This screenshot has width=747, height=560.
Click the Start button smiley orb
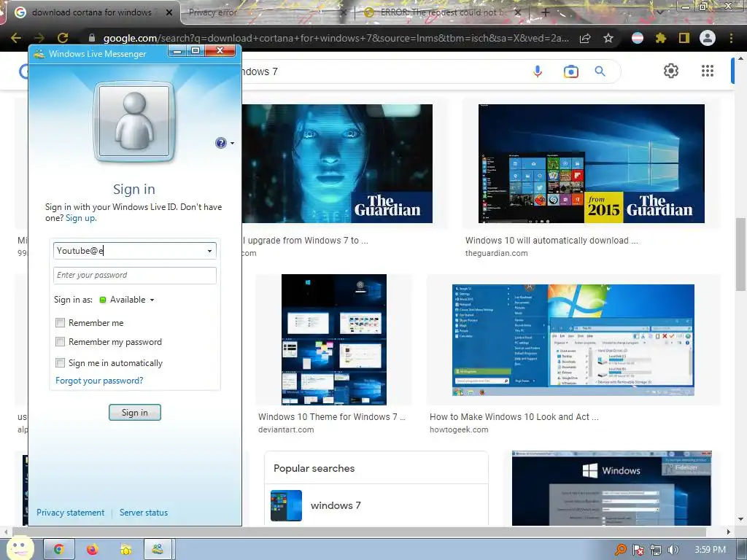[19, 548]
